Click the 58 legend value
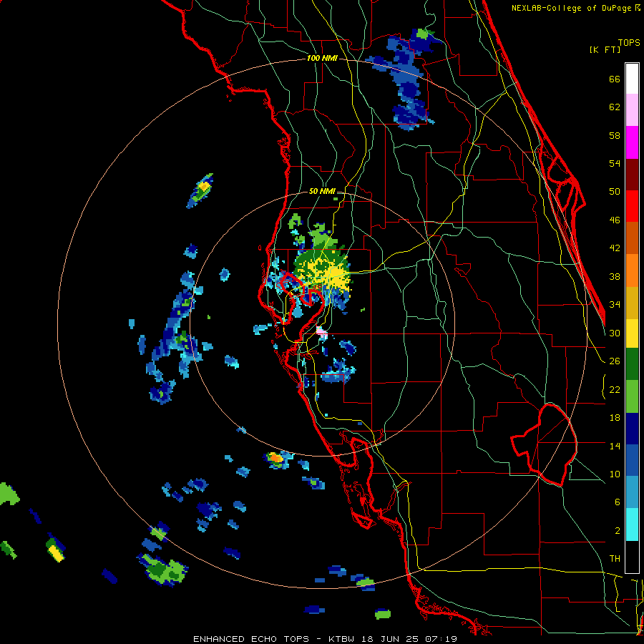Screen dimensions: 644x644 tap(615, 135)
